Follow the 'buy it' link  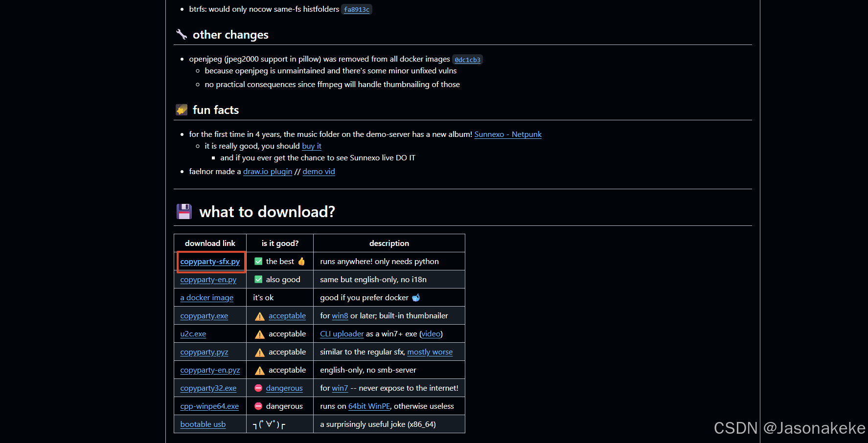click(312, 146)
